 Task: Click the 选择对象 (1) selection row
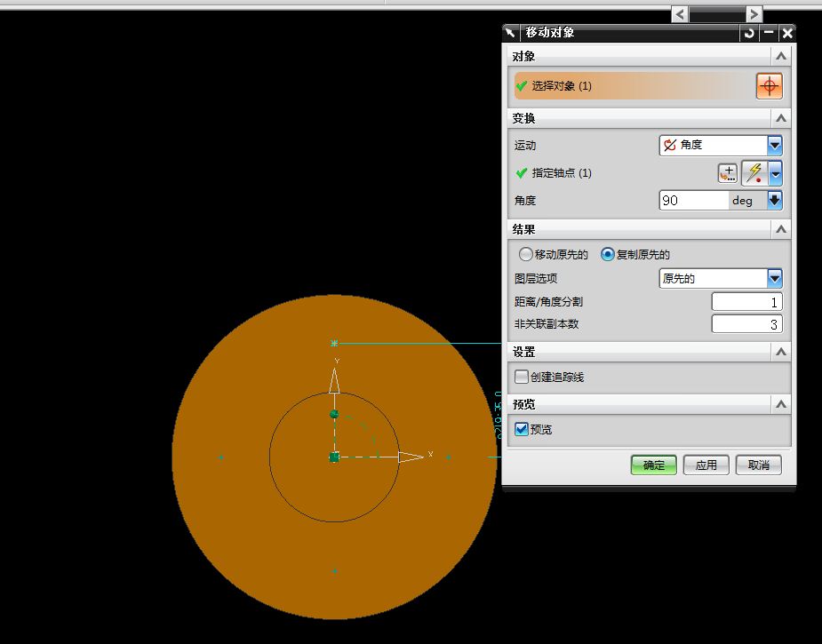pyautogui.click(x=634, y=86)
